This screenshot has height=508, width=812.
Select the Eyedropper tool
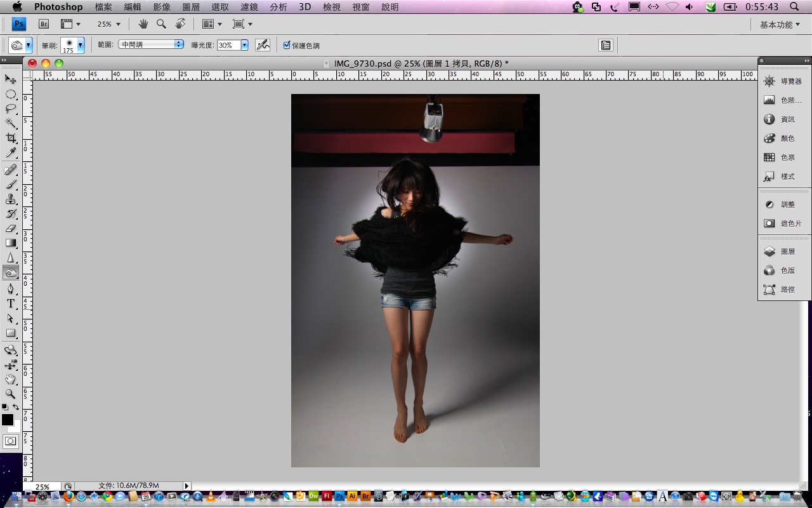(x=11, y=152)
